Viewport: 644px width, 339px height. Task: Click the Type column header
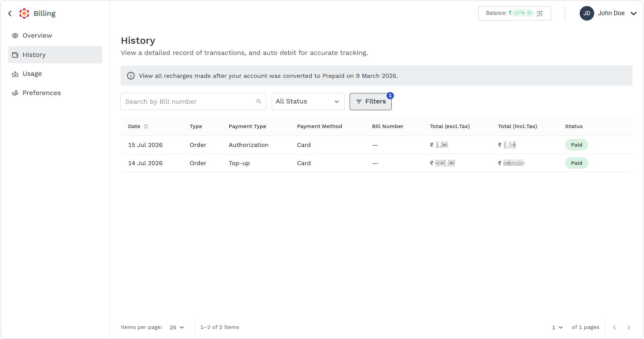pos(196,126)
